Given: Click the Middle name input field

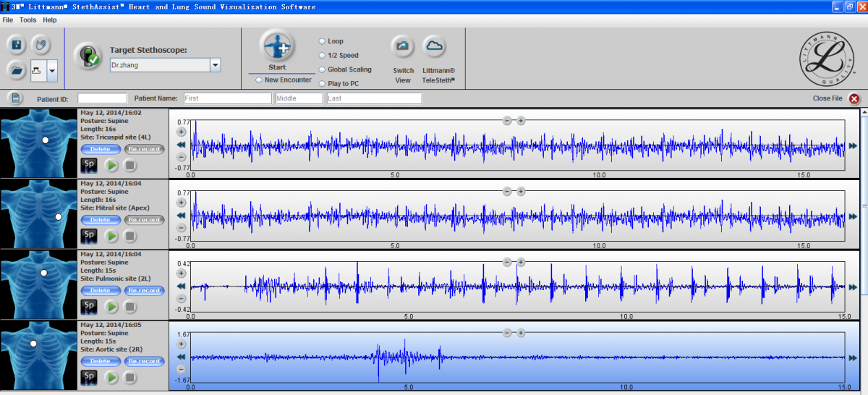Looking at the screenshot, I should [299, 98].
